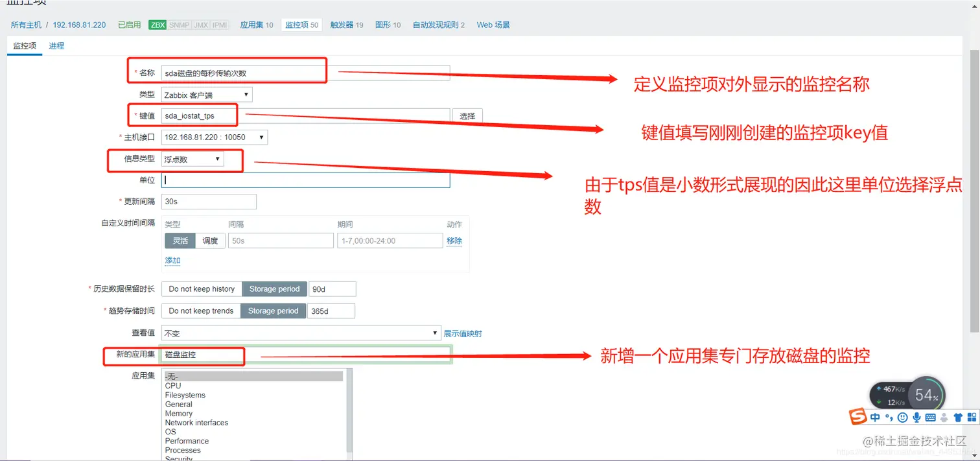Select Filesystems in the 应用集 list
Screen dimensions: 980x461
[253, 395]
